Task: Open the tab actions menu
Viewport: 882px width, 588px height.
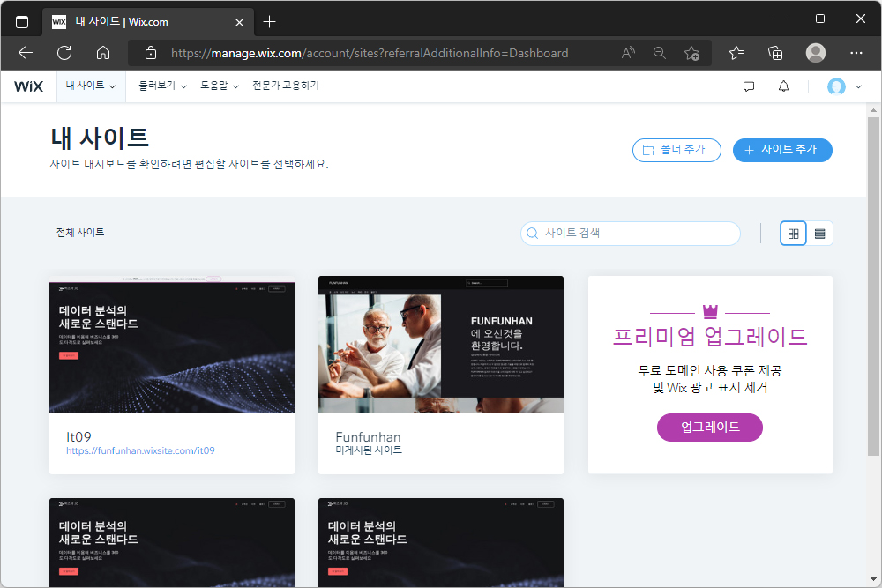Action: [x=22, y=22]
